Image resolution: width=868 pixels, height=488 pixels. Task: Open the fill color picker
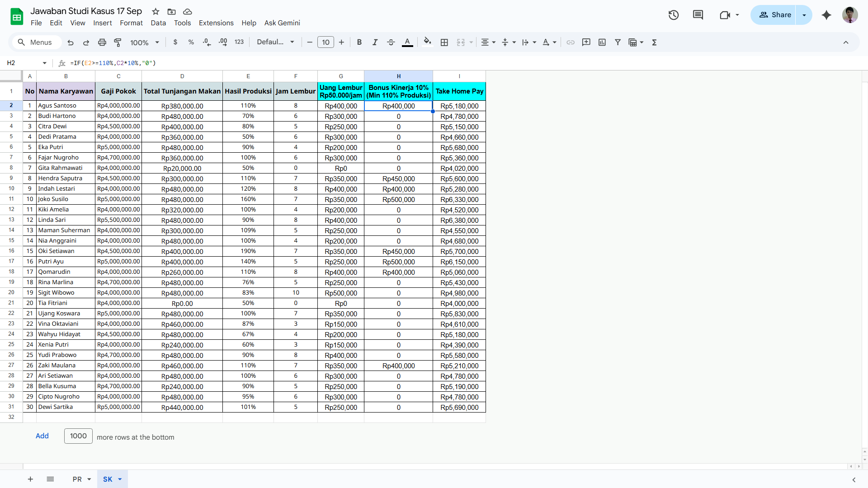(x=427, y=42)
